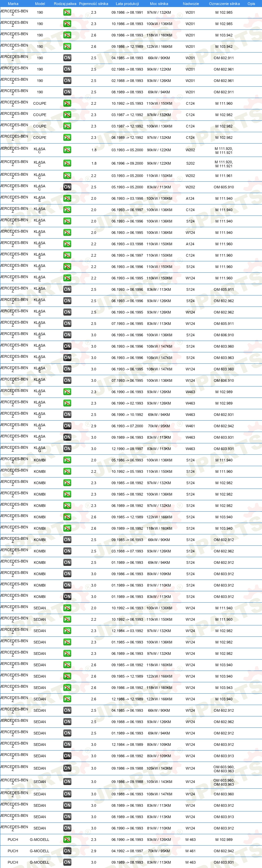Select engine code M 103.943
The height and width of the screenshot is (868, 262).
(224, 688)
